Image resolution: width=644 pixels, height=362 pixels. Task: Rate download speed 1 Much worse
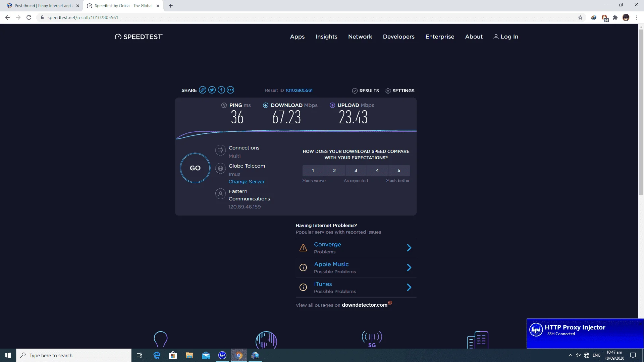click(x=313, y=170)
